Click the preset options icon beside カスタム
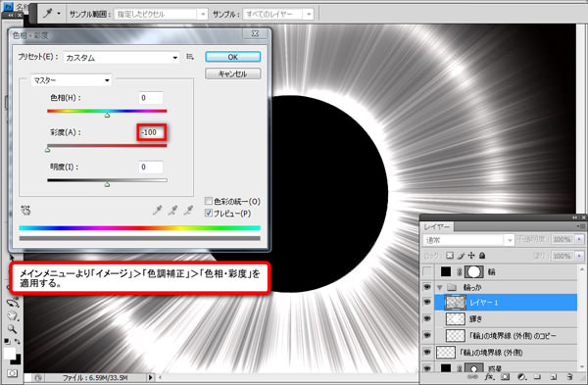Viewport: 588px width, 385px height. [x=190, y=57]
